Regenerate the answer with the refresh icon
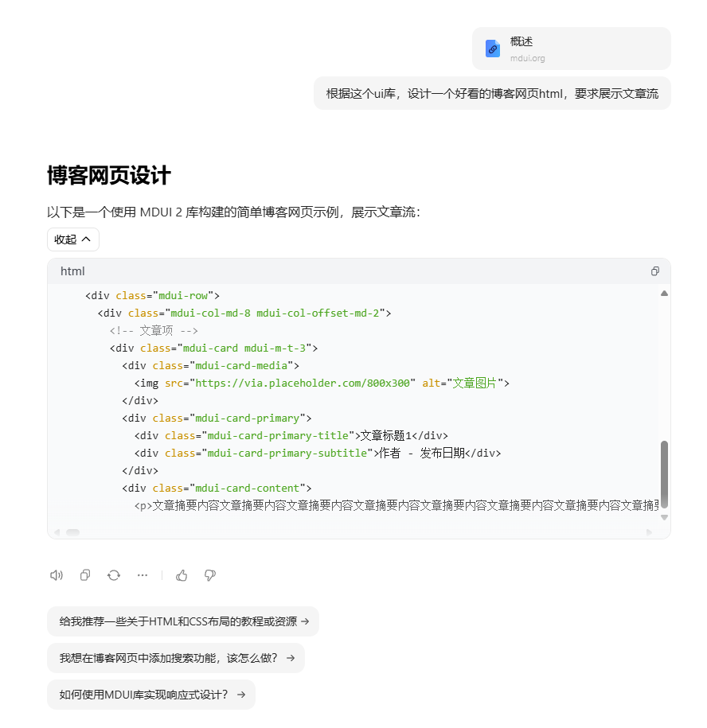This screenshot has height=728, width=707. [x=114, y=575]
